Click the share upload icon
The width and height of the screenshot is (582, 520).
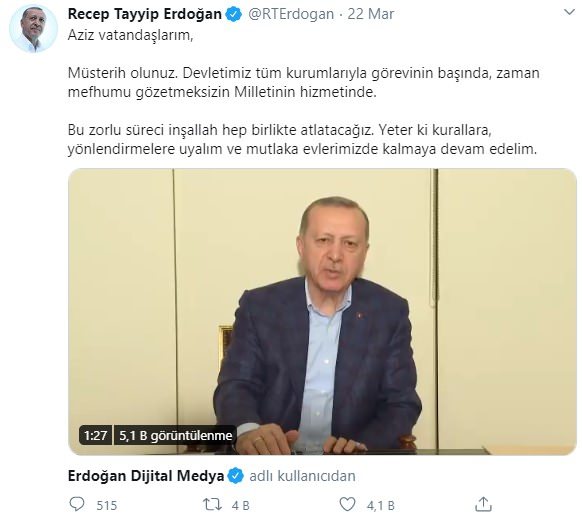click(x=483, y=504)
